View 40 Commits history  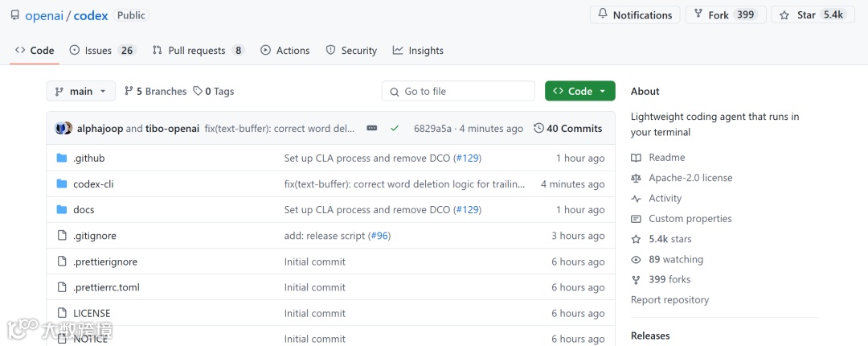568,129
